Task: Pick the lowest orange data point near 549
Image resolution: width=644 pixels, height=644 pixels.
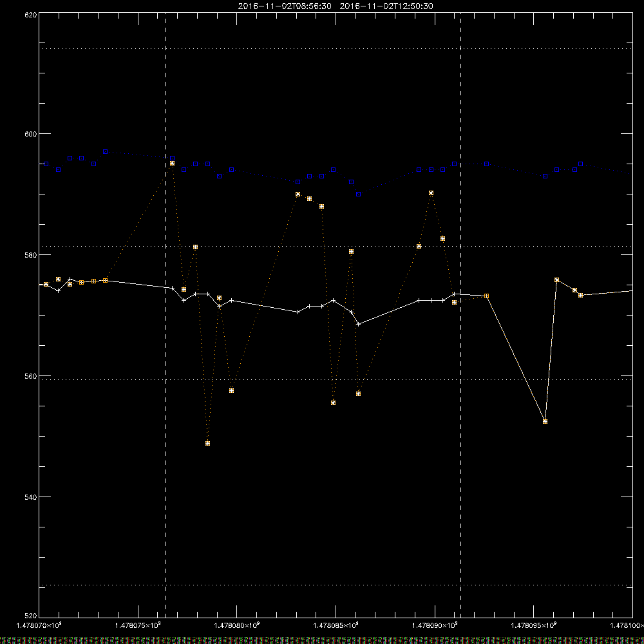Action: point(207,444)
